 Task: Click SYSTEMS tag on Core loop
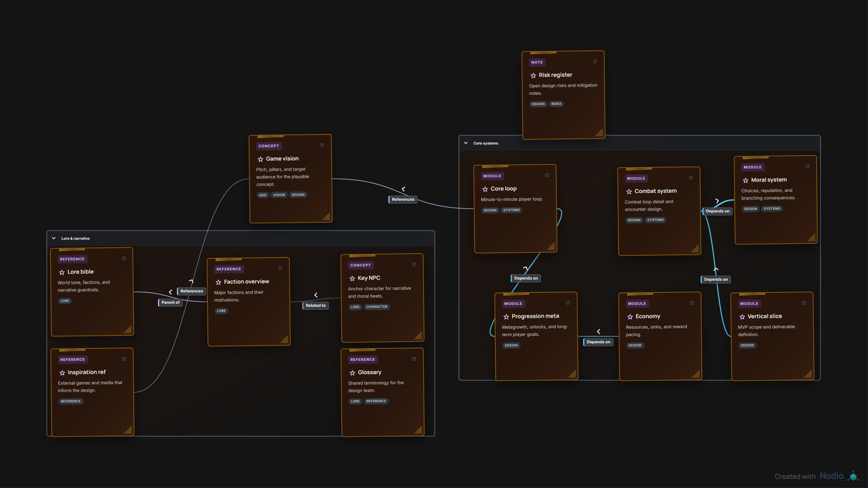[511, 210]
